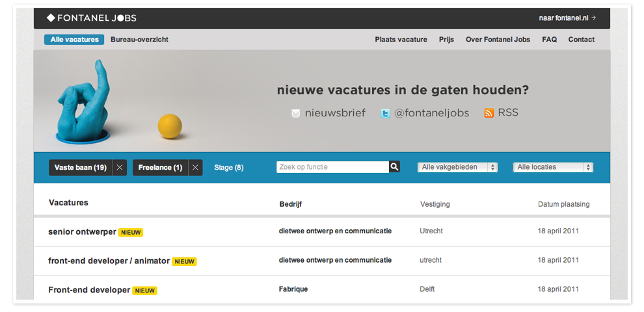Toggle the Vaste baan (19) filter
644x312 pixels.
(x=81, y=168)
